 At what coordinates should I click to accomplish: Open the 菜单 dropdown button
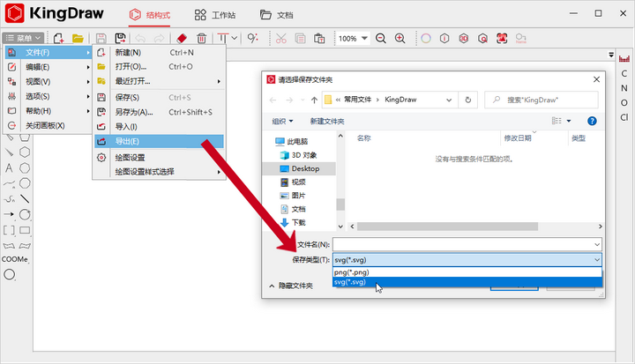point(23,38)
